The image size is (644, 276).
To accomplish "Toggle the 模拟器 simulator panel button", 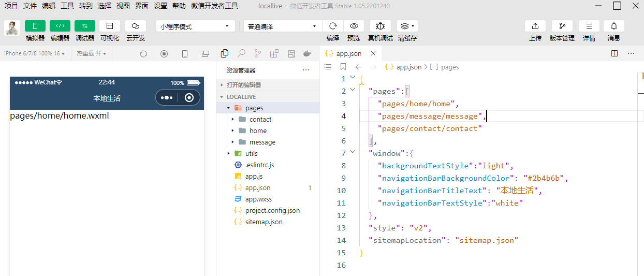I will click(35, 26).
